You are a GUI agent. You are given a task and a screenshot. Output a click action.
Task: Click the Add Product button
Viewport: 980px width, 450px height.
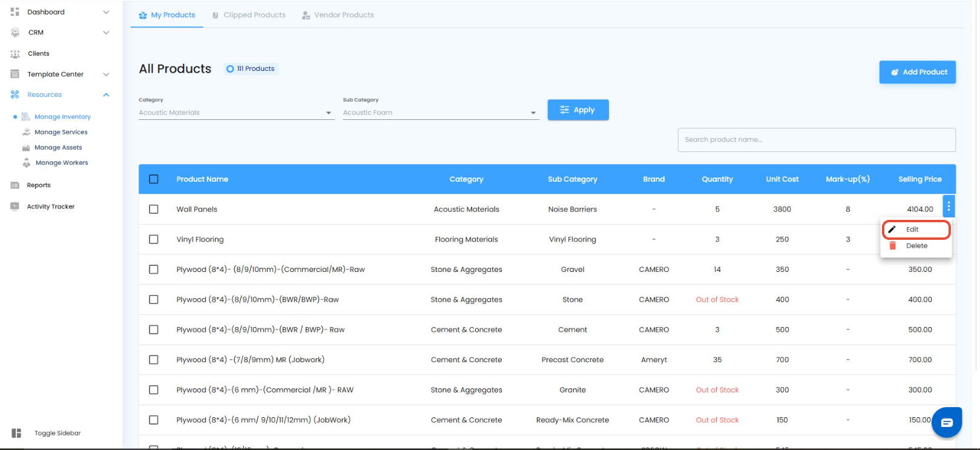point(917,72)
